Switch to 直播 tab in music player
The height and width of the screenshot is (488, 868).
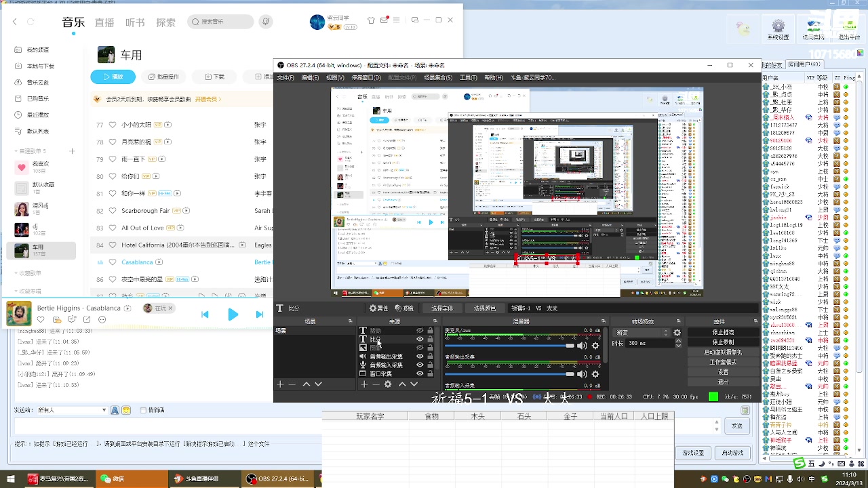pyautogui.click(x=104, y=22)
